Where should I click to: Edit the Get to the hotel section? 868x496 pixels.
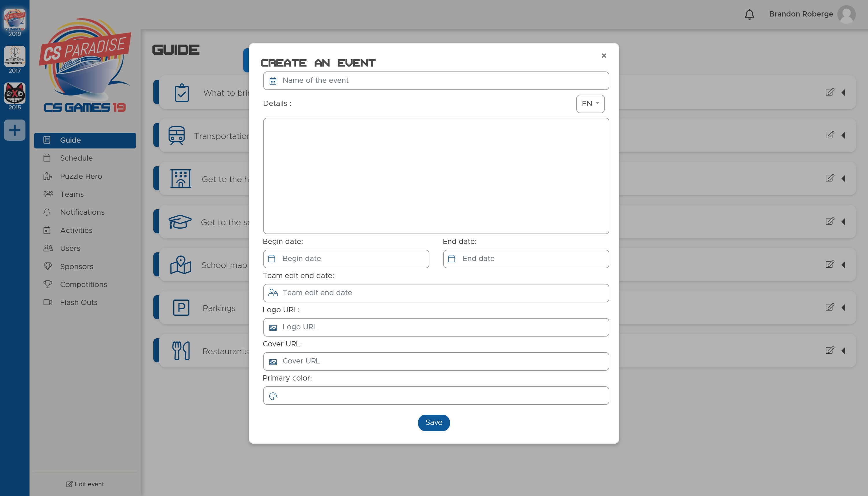pyautogui.click(x=830, y=178)
